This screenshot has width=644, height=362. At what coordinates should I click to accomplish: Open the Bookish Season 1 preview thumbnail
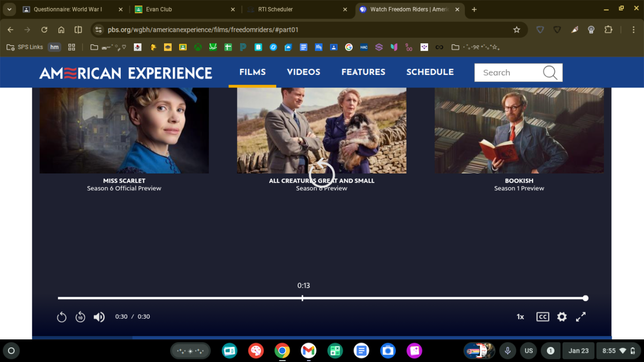519,131
